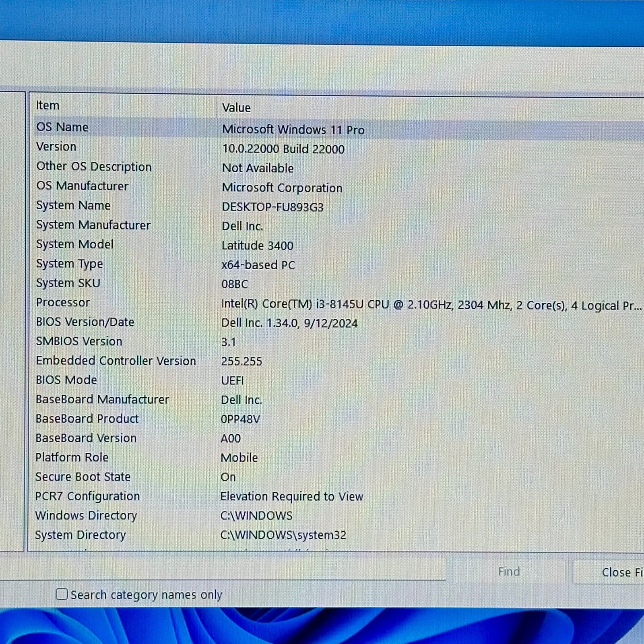Select the BaseBoard Product row label
Screen dimensions: 644x644
[x=87, y=419]
